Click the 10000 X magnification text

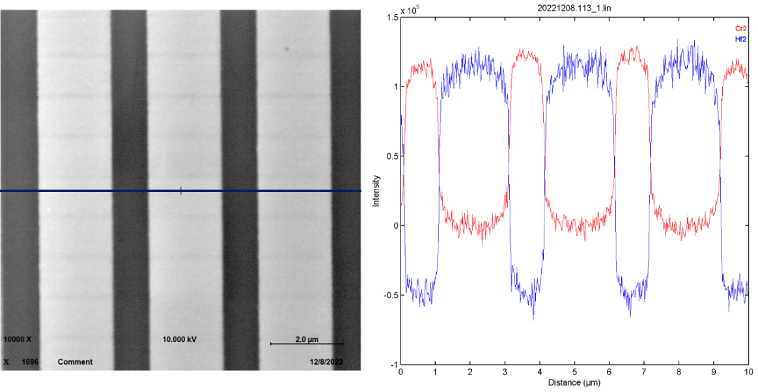tap(17, 339)
